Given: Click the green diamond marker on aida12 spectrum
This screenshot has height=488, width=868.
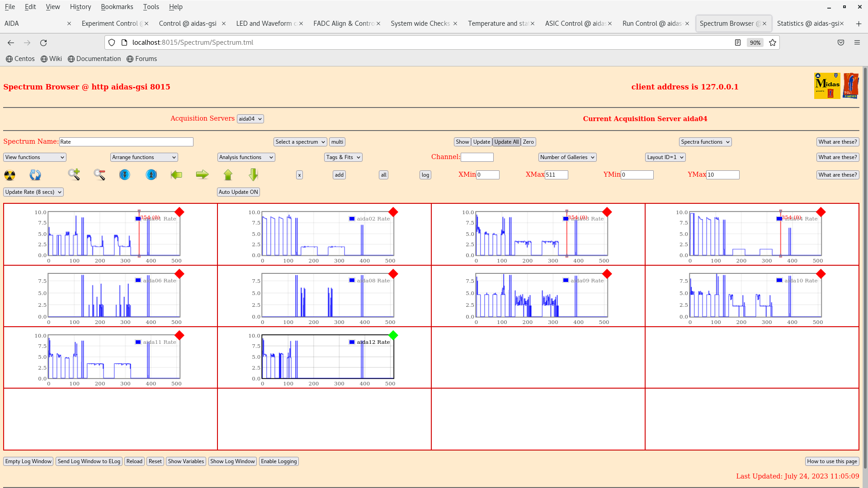Looking at the screenshot, I should click(393, 335).
